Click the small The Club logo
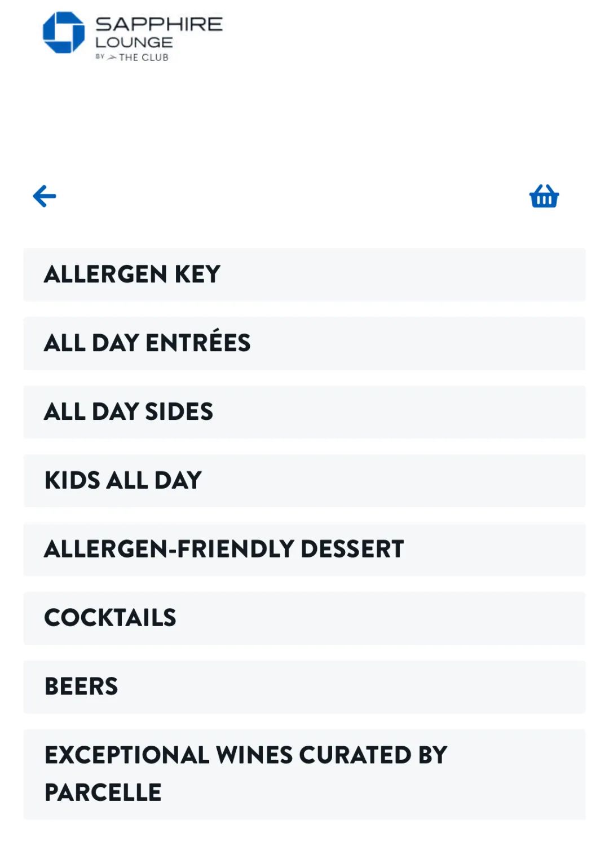Screen dimensions: 609x868 (x=133, y=57)
